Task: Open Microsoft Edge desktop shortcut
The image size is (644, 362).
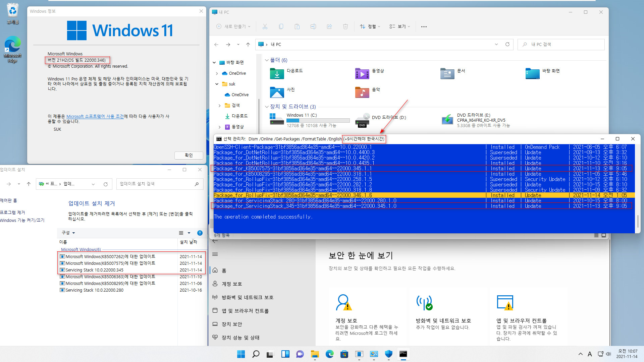Action: pos(12,49)
